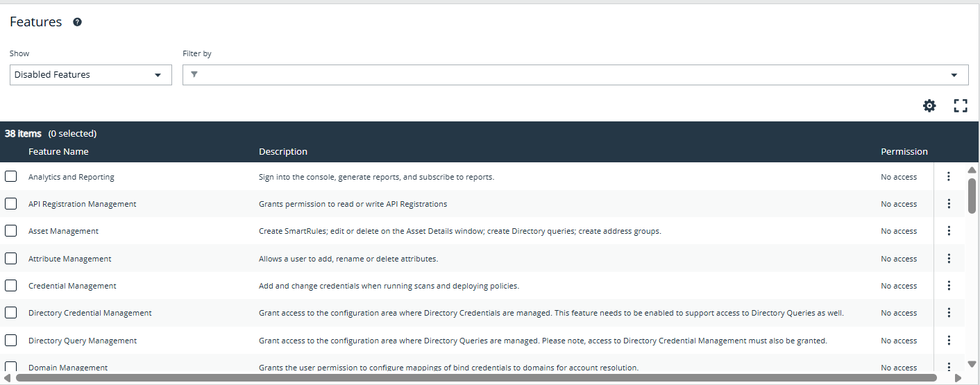Click the Analytics and Reporting feature name

(x=71, y=177)
